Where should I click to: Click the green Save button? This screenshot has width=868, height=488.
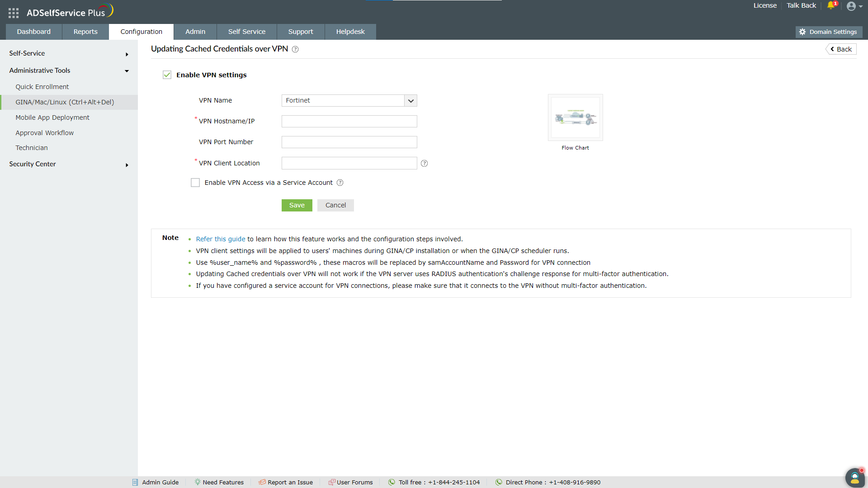point(297,205)
